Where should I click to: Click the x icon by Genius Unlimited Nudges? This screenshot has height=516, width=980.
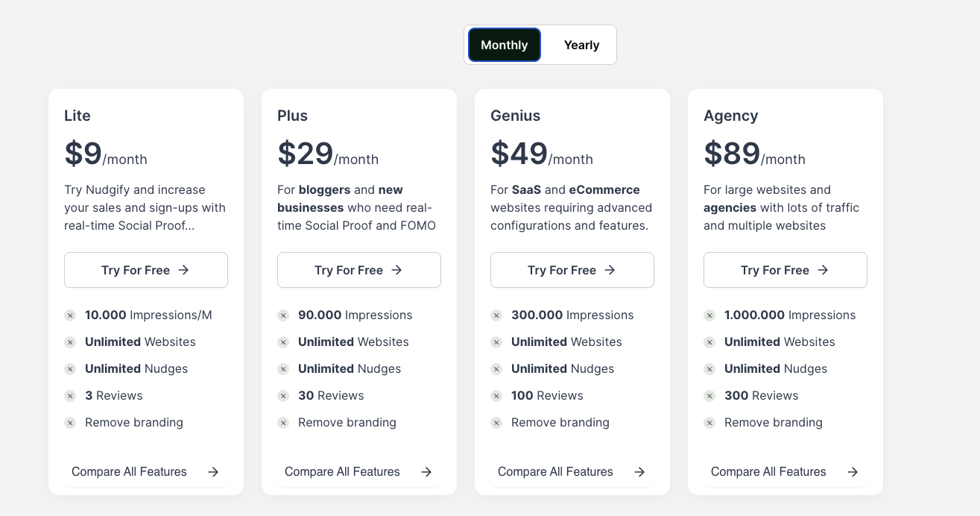496,369
